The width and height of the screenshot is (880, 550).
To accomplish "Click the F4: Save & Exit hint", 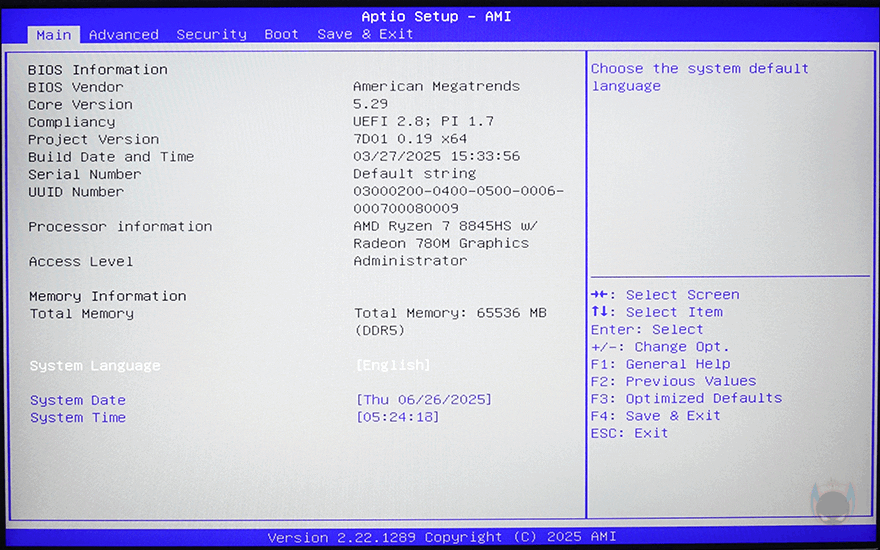I will (656, 416).
